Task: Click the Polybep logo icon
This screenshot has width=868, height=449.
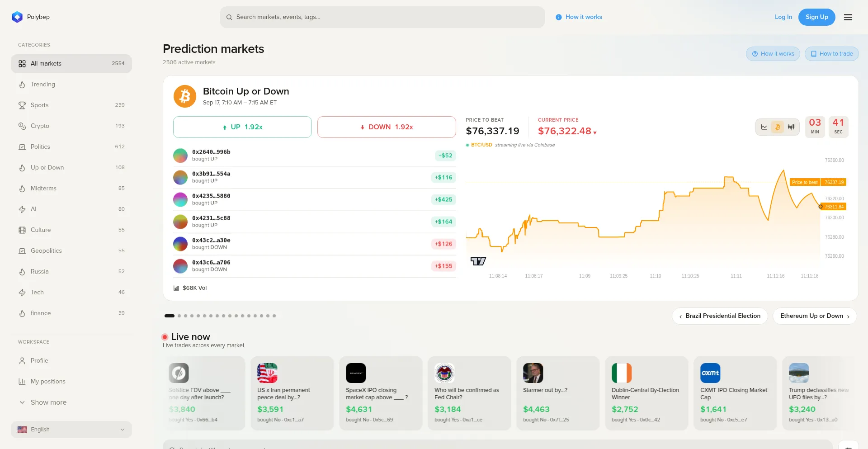Action: pos(17,17)
